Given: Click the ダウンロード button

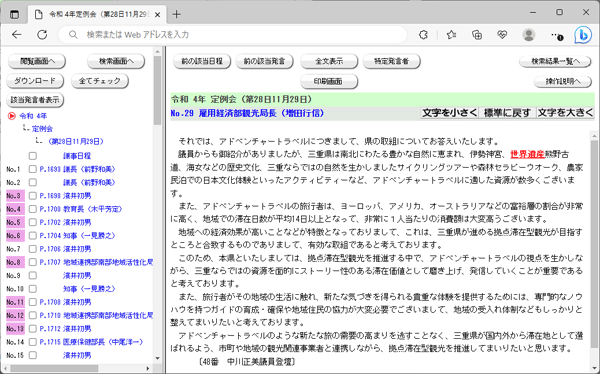Looking at the screenshot, I should [35, 81].
